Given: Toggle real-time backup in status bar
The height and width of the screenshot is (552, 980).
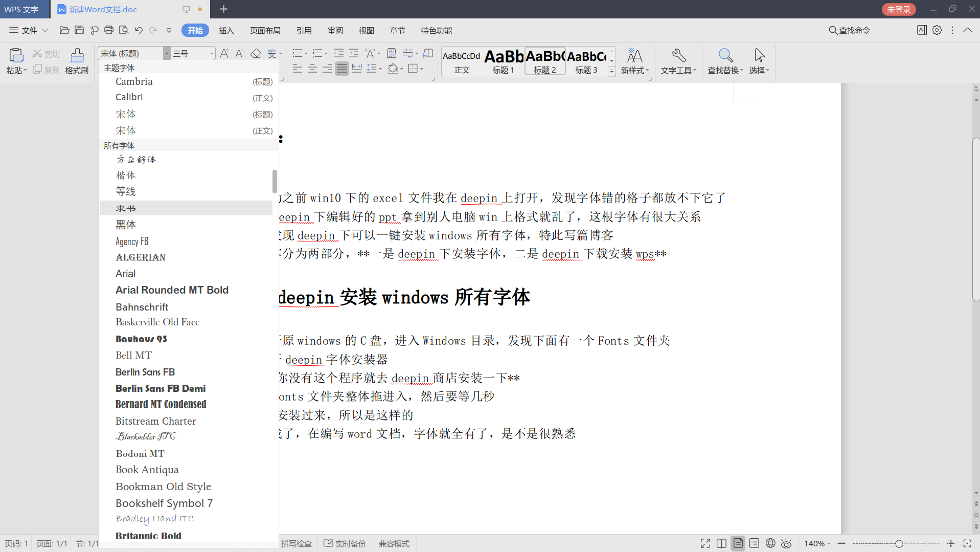Looking at the screenshot, I should point(345,543).
